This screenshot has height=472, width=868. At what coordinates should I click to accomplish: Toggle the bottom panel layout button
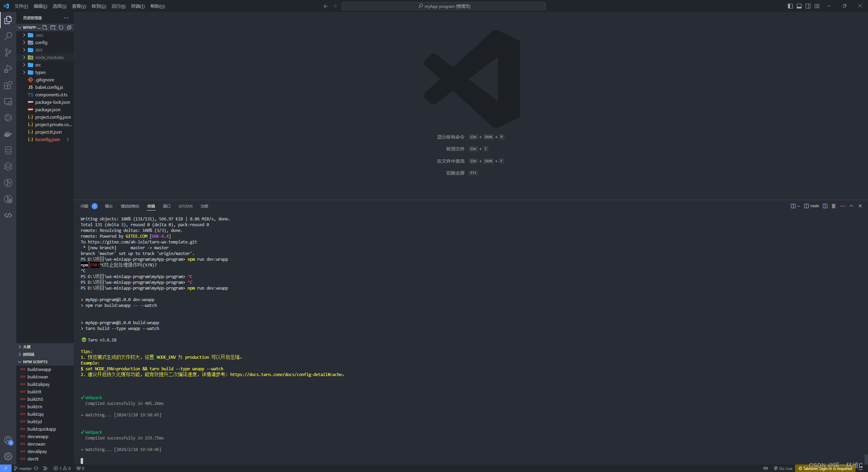coord(799,6)
